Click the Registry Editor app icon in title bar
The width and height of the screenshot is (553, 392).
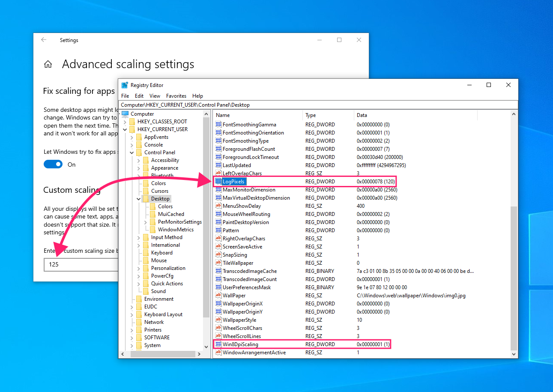point(125,85)
